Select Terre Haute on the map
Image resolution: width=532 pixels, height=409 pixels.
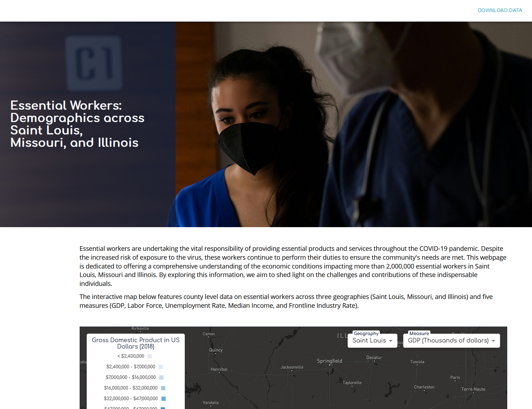[x=473, y=389]
